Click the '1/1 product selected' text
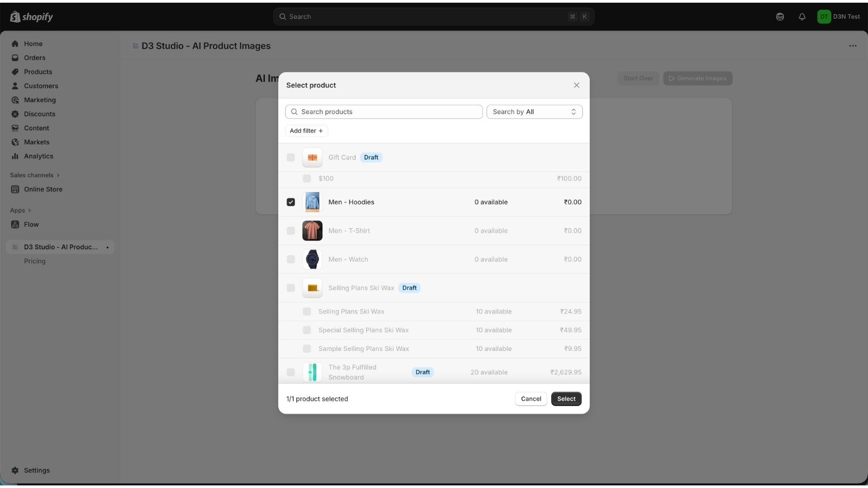The image size is (868, 488). tap(317, 399)
